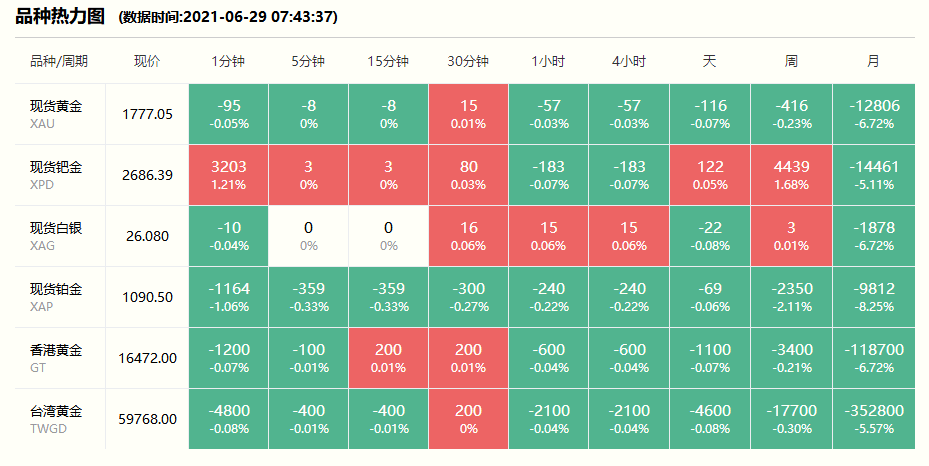The image size is (929, 466).
Task: Click the 现货黄金 XAU row label
Action: (56, 114)
